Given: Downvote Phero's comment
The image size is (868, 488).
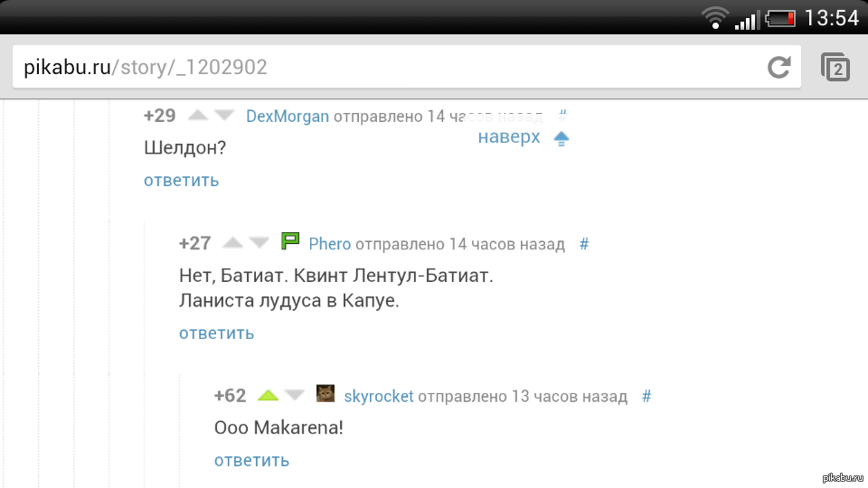Looking at the screenshot, I should click(259, 242).
